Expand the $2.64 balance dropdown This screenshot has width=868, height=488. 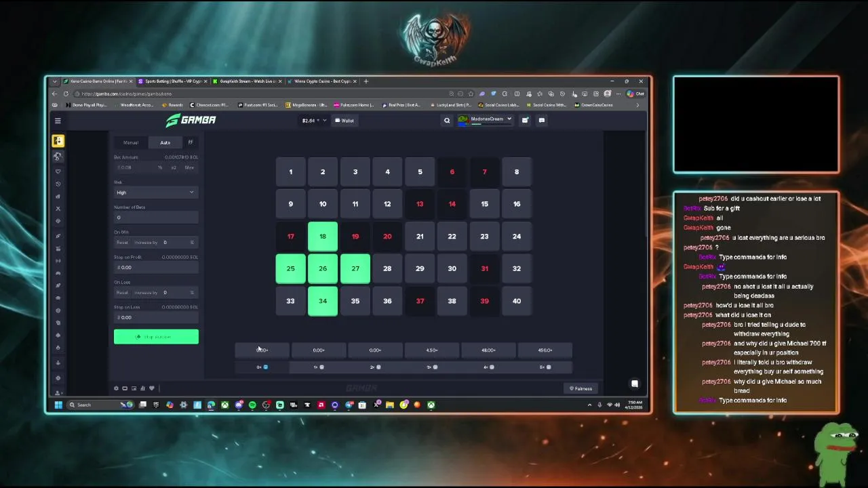point(314,121)
